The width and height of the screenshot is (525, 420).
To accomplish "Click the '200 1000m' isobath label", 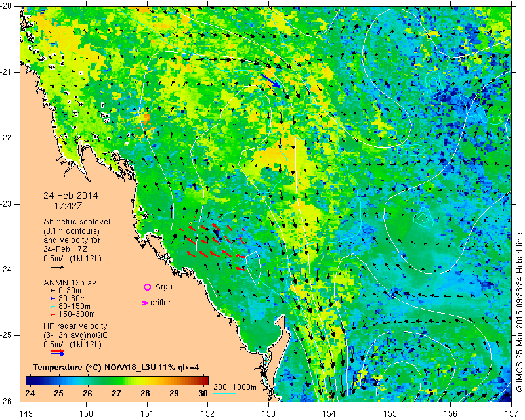I will tap(235, 387).
